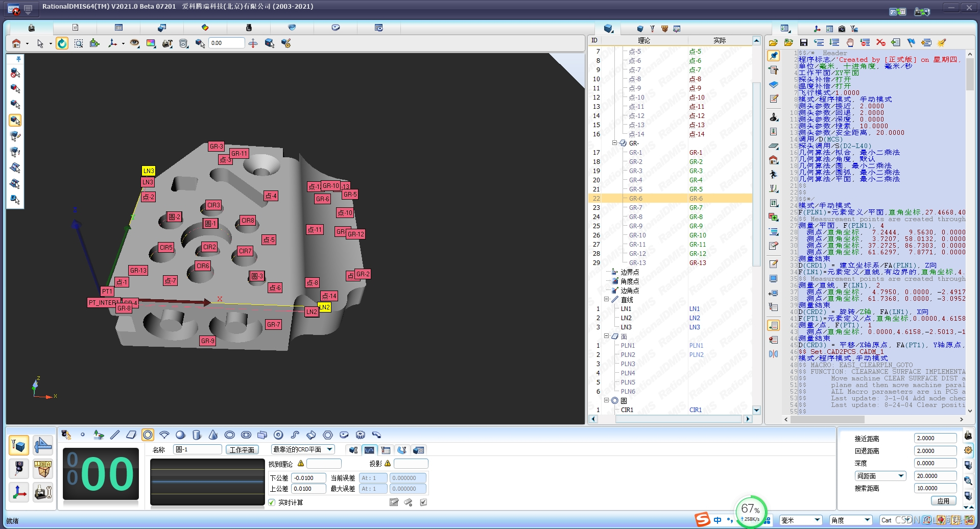Select the slot feature measurement icon
Viewport: 980px width, 529px height.
click(x=246, y=435)
